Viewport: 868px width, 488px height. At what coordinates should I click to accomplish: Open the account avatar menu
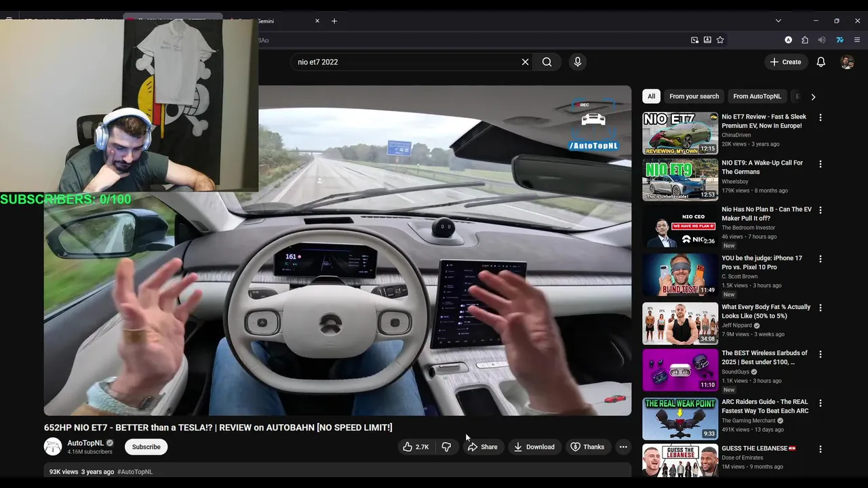(x=847, y=62)
